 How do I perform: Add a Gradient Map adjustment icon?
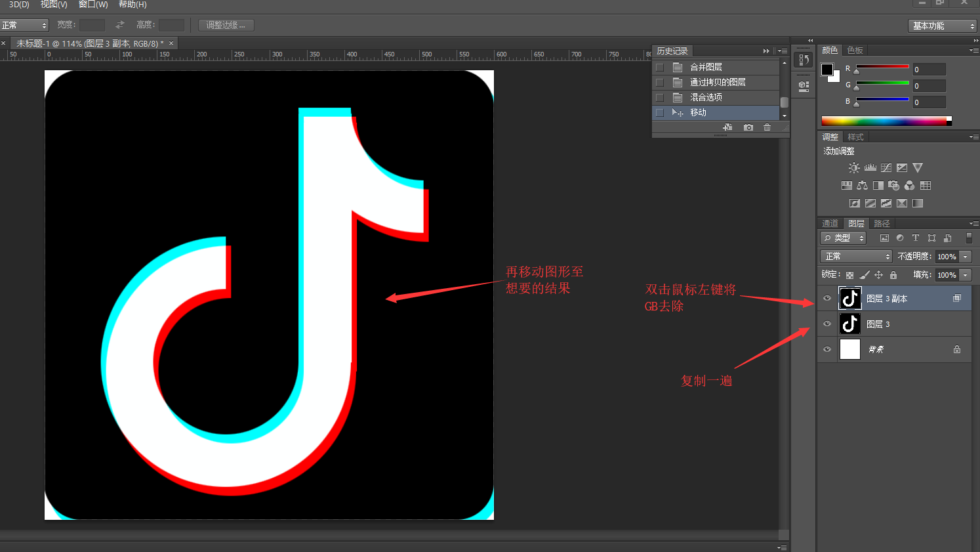click(x=918, y=203)
